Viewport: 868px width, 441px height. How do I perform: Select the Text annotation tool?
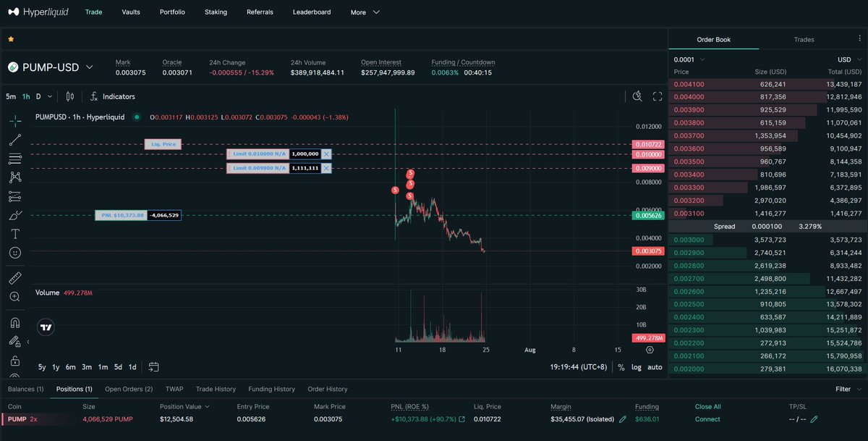click(x=15, y=234)
